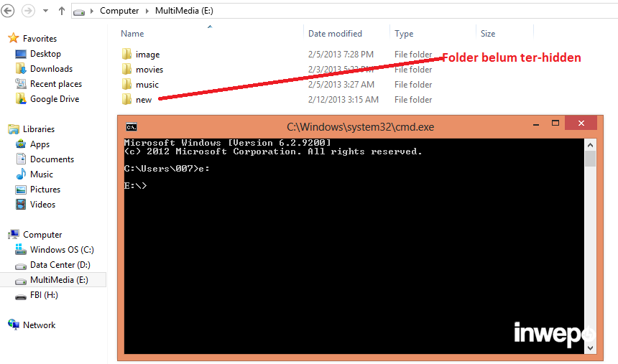Select Computer in the address breadcrumb
This screenshot has width=618, height=364.
(119, 11)
